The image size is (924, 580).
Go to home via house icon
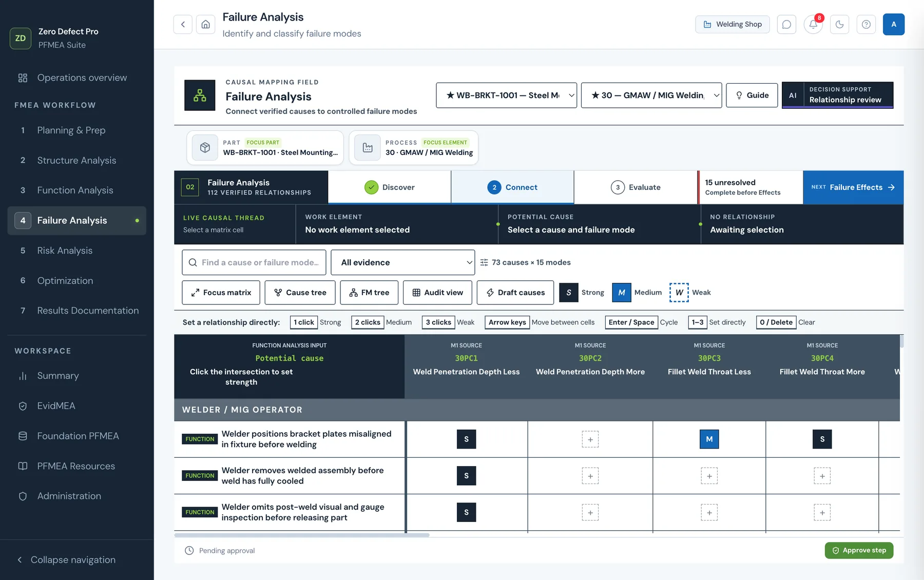205,24
